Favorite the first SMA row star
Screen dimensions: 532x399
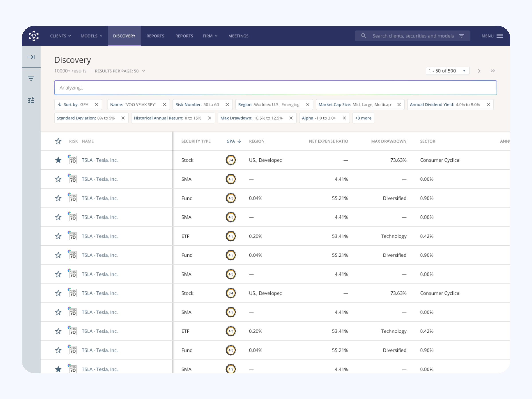[58, 179]
